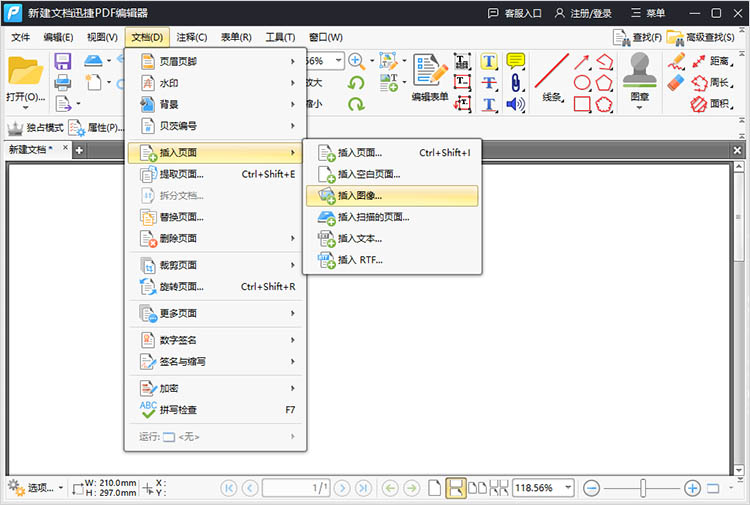Toggle two-page facing layout view

(477, 488)
